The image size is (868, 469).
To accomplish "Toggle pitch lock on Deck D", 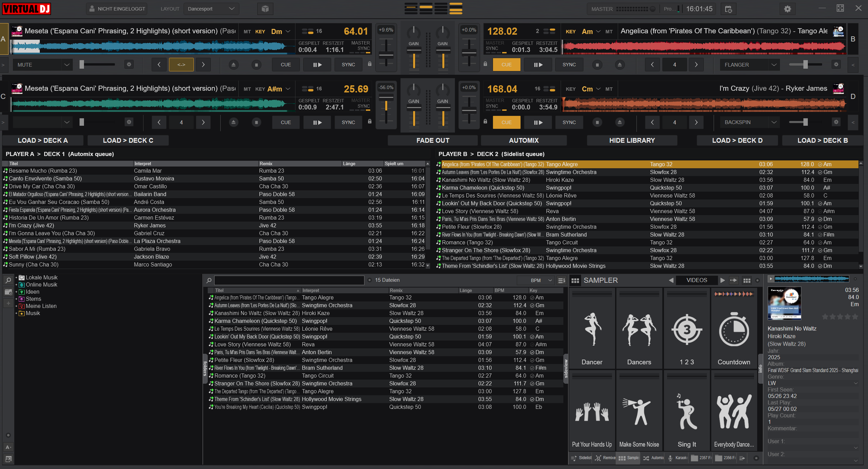I will (486, 121).
